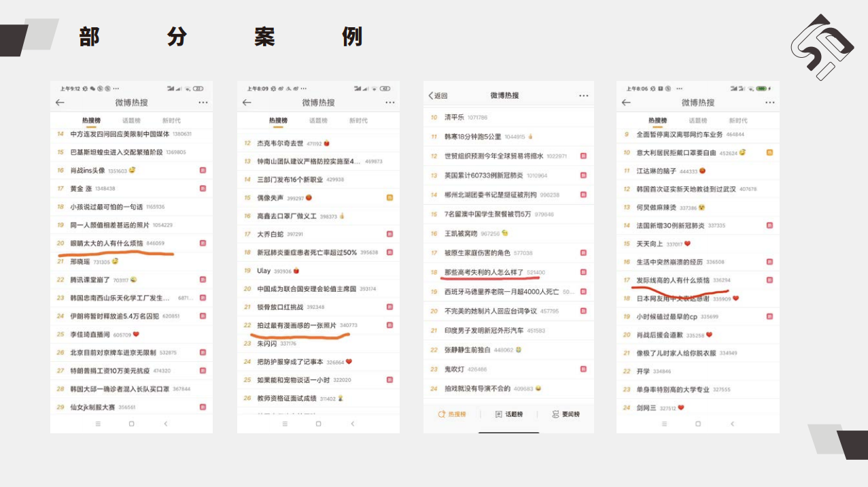The height and width of the screenshot is (487, 868).
Task: Click 新 badge on 大乔白蛇 row
Action: point(390,234)
